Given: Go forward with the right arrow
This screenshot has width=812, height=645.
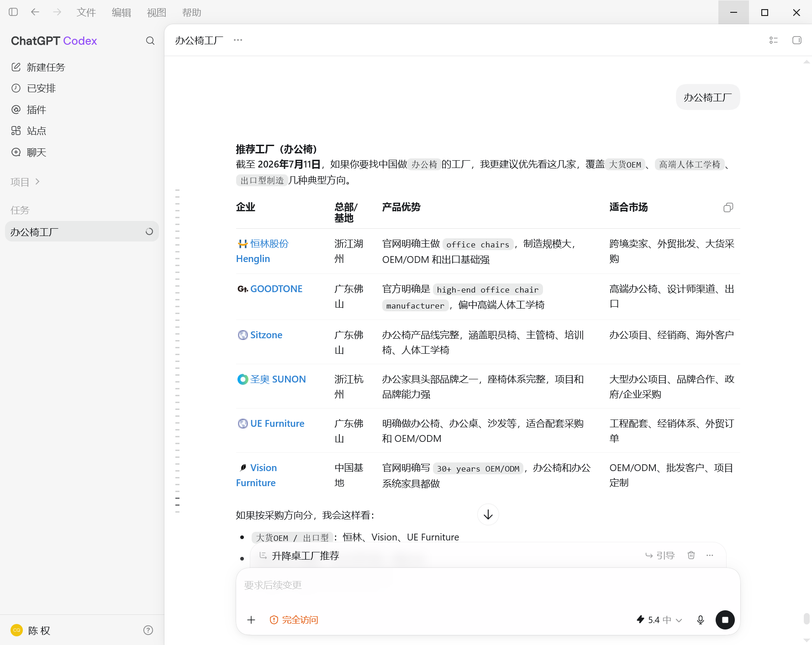Looking at the screenshot, I should (57, 12).
